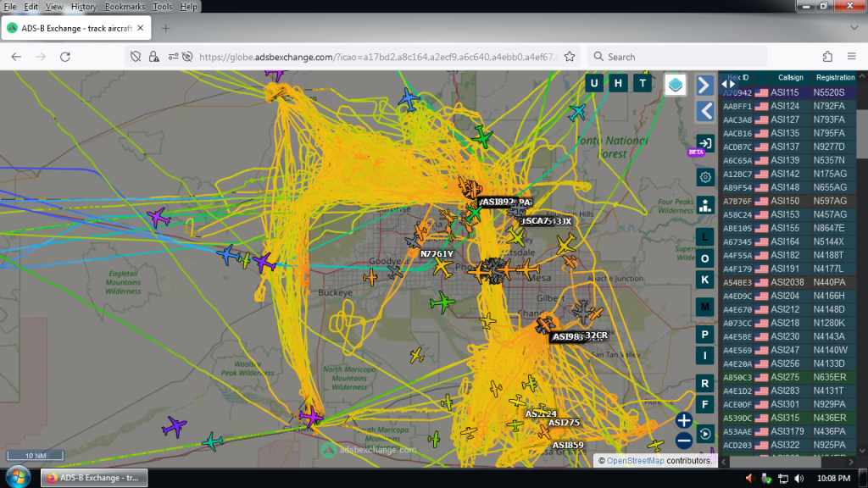The image size is (868, 488).
Task: Click registration N925PA in table
Action: [829, 445]
